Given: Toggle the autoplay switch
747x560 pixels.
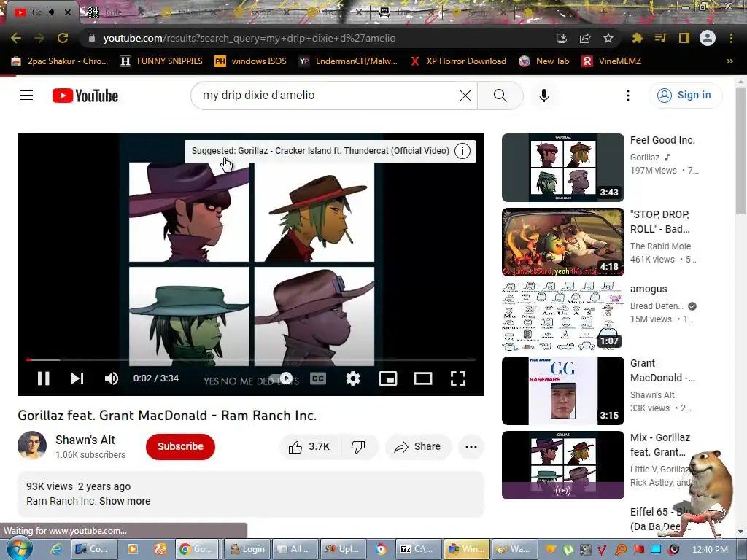Looking at the screenshot, I should [x=281, y=378].
